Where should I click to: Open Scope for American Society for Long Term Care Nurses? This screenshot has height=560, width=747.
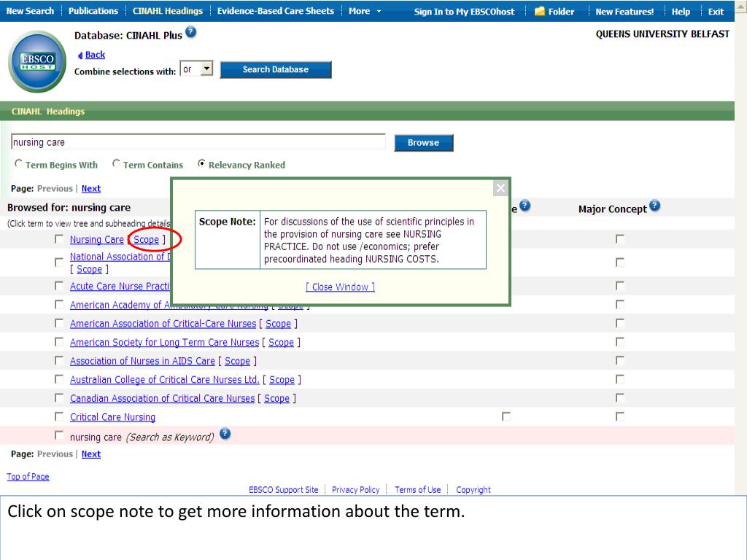pos(281,343)
